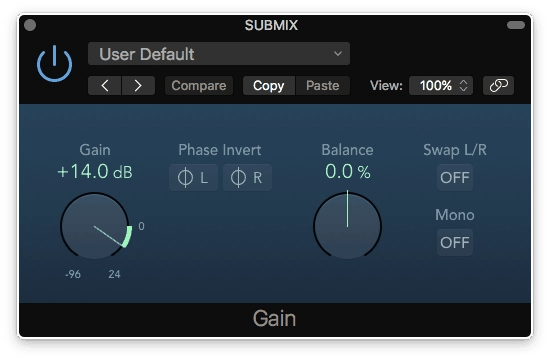The image size is (550, 360).
Task: Copy the current plugin settings
Action: point(269,85)
